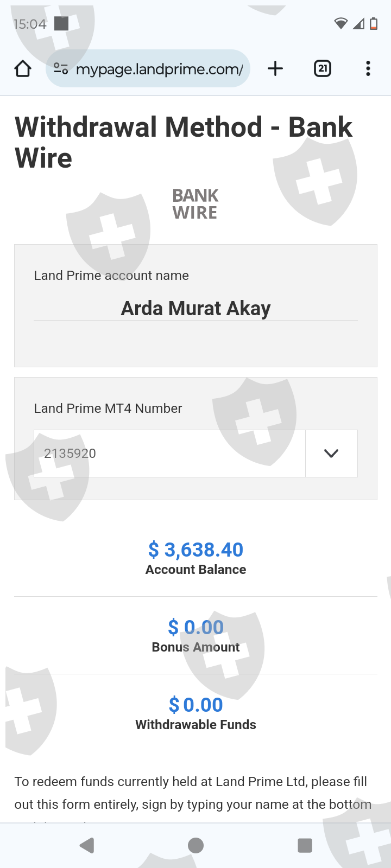Focus the mypage.landprime.com address bar
The height and width of the screenshot is (868, 391).
[x=159, y=69]
